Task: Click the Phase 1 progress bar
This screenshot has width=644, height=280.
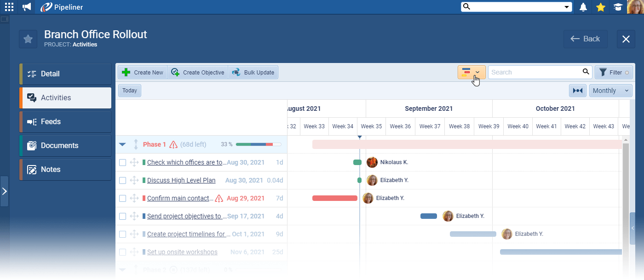Action: [258, 144]
